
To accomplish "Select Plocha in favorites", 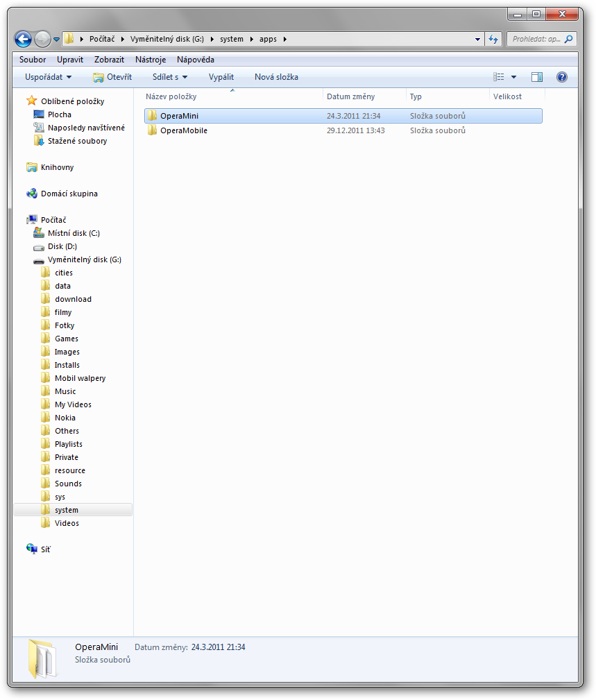I will click(x=60, y=114).
